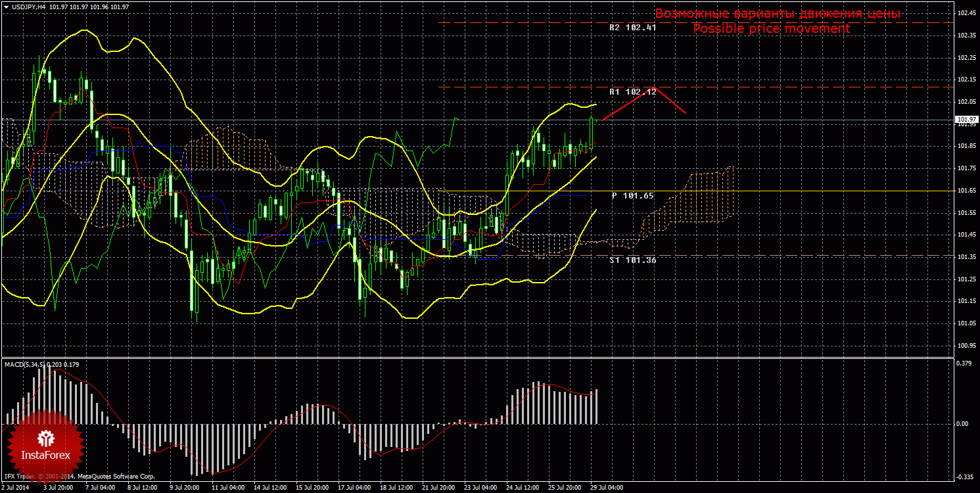Click the current price tag 101.97

pyautogui.click(x=966, y=120)
